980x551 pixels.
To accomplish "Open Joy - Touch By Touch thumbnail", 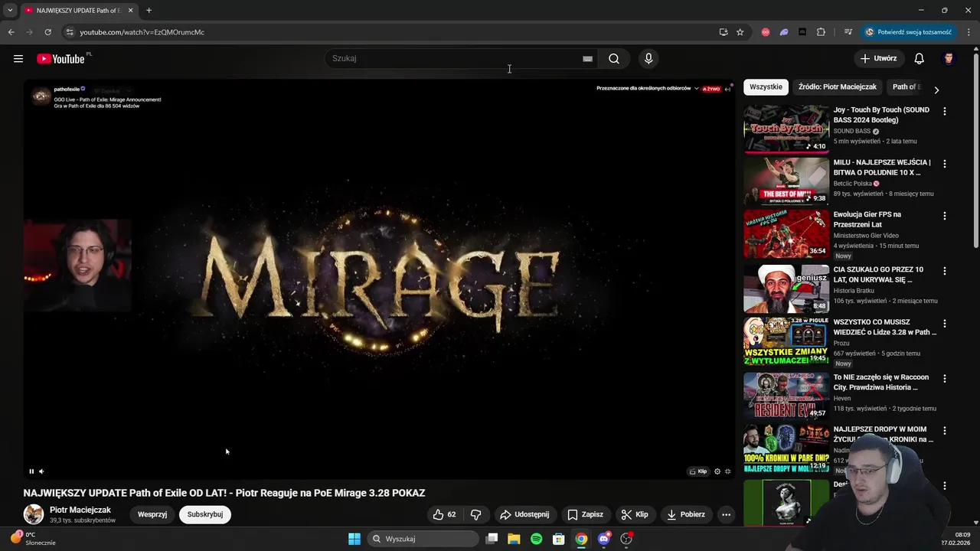I will pyautogui.click(x=786, y=129).
